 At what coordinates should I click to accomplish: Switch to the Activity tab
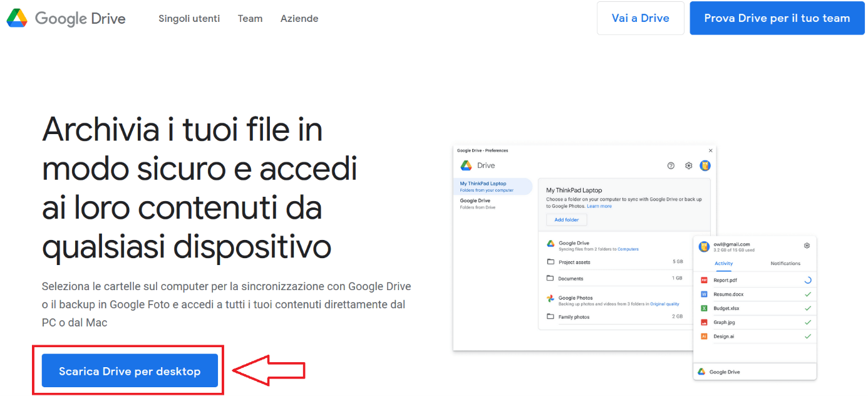coord(723,263)
